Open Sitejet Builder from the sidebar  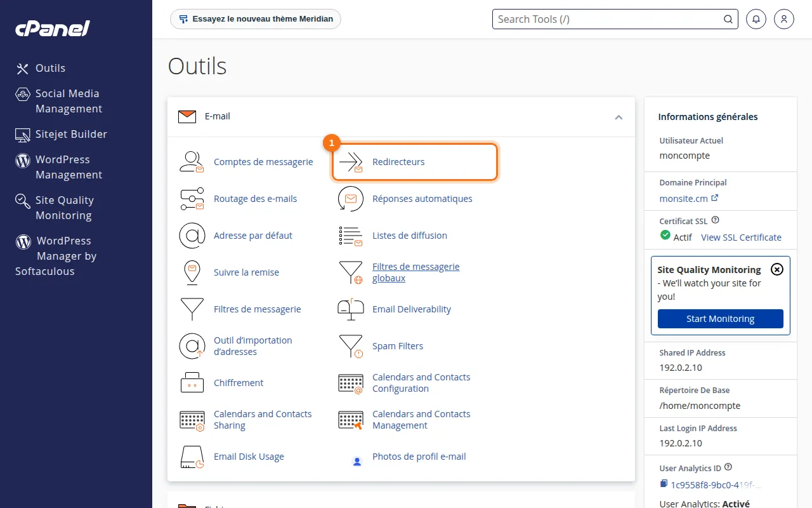click(62, 134)
